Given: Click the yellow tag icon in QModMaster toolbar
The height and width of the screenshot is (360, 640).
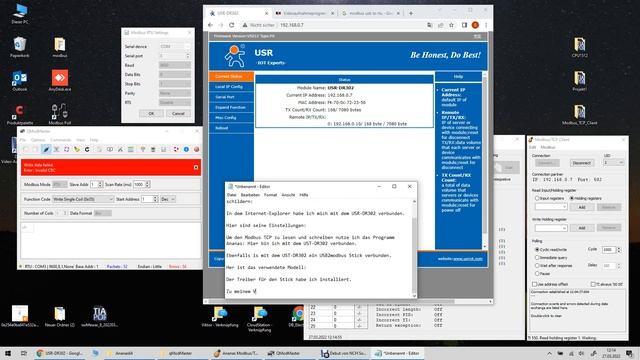Looking at the screenshot, I should pos(77,150).
